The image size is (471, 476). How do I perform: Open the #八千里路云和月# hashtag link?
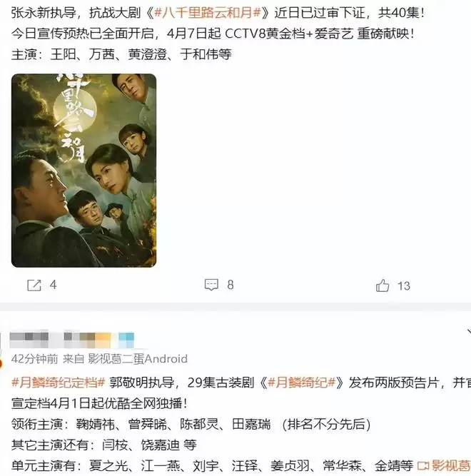pos(208,13)
